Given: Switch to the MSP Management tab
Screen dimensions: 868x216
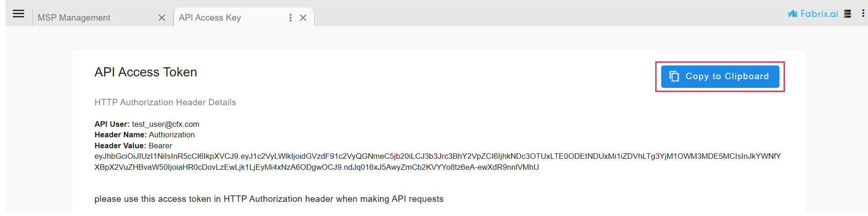Looking at the screenshot, I should pyautogui.click(x=74, y=18).
